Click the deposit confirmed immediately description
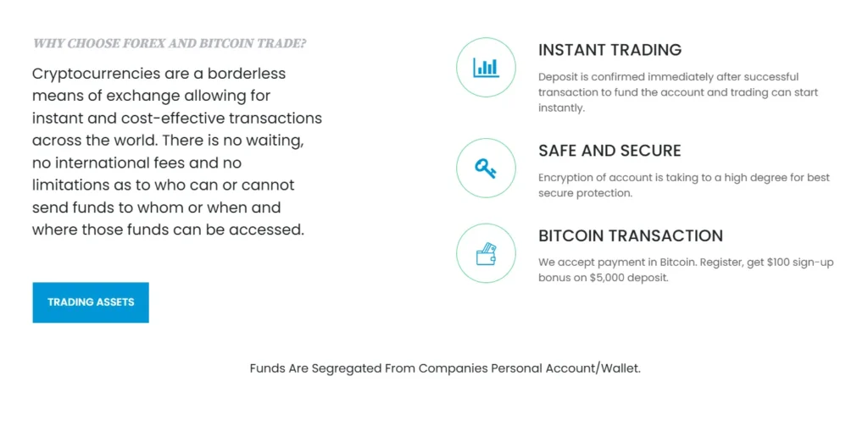 677,92
